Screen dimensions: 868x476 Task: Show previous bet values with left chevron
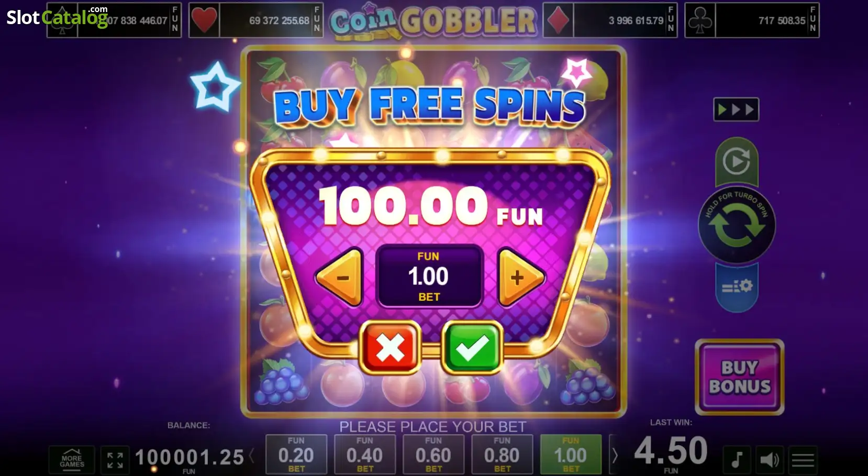[x=252, y=456]
